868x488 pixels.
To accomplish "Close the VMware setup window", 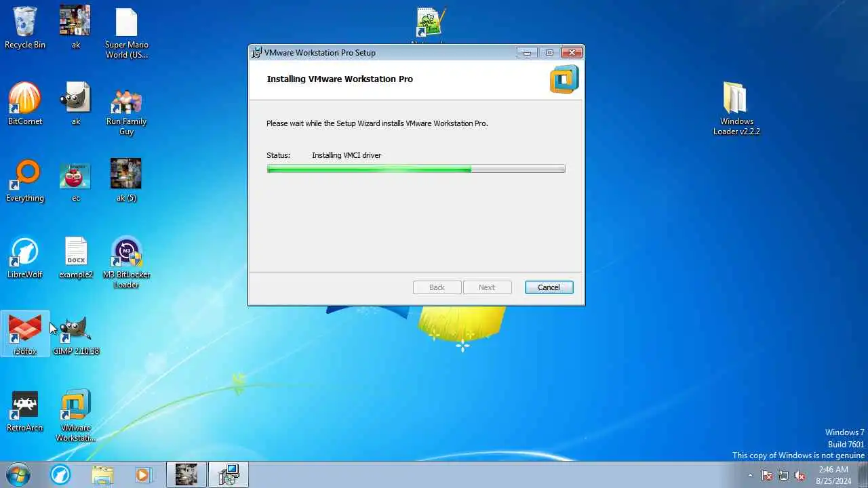I will pos(572,52).
